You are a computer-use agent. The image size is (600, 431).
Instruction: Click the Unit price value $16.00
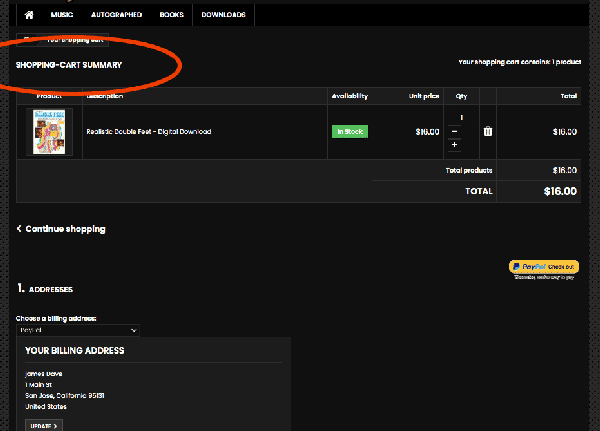tap(427, 132)
